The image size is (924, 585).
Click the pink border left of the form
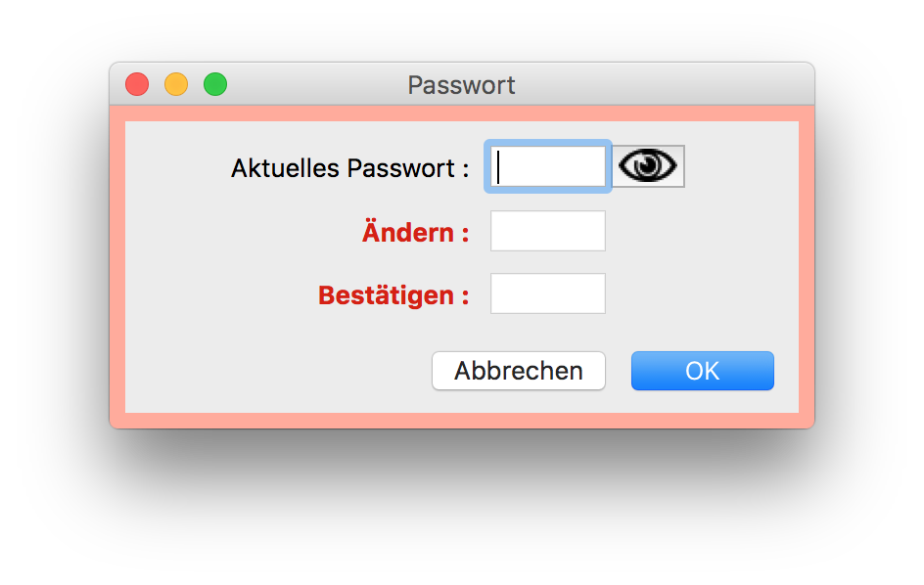click(x=117, y=266)
